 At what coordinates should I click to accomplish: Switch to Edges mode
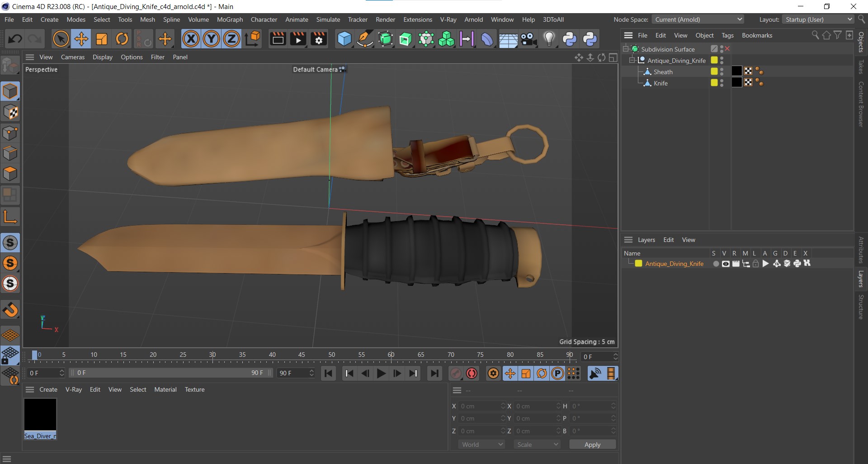tap(10, 154)
